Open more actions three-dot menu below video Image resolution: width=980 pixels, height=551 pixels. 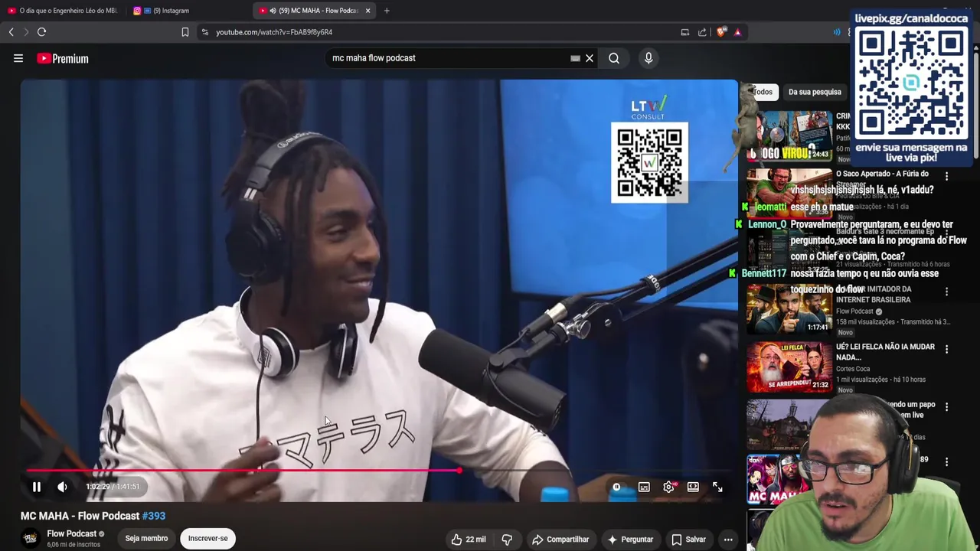tap(728, 540)
